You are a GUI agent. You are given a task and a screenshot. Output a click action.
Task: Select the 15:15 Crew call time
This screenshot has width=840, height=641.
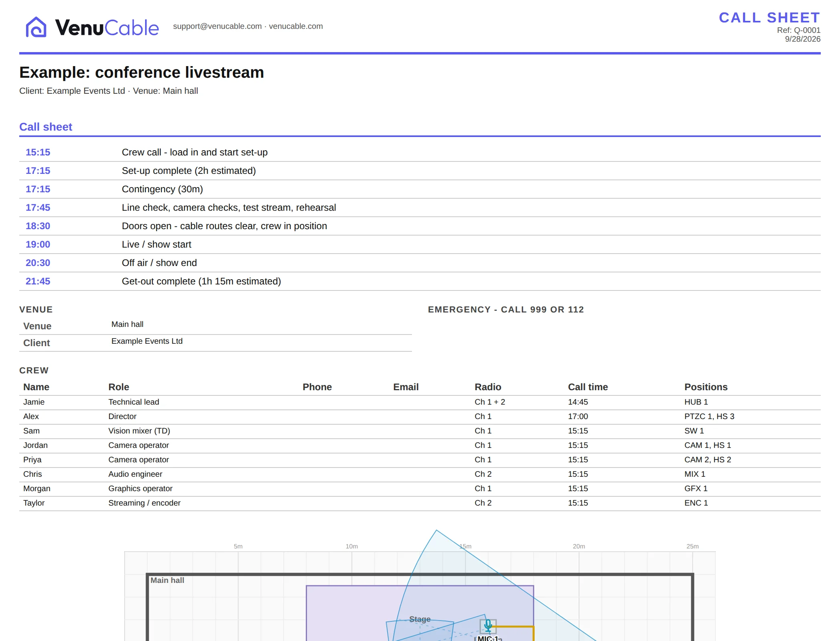point(38,152)
